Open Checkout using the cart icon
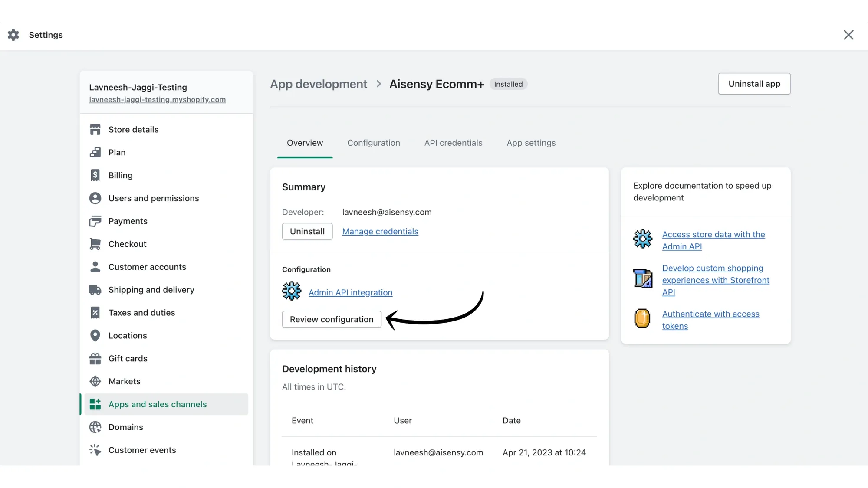Image resolution: width=868 pixels, height=488 pixels. pos(95,244)
